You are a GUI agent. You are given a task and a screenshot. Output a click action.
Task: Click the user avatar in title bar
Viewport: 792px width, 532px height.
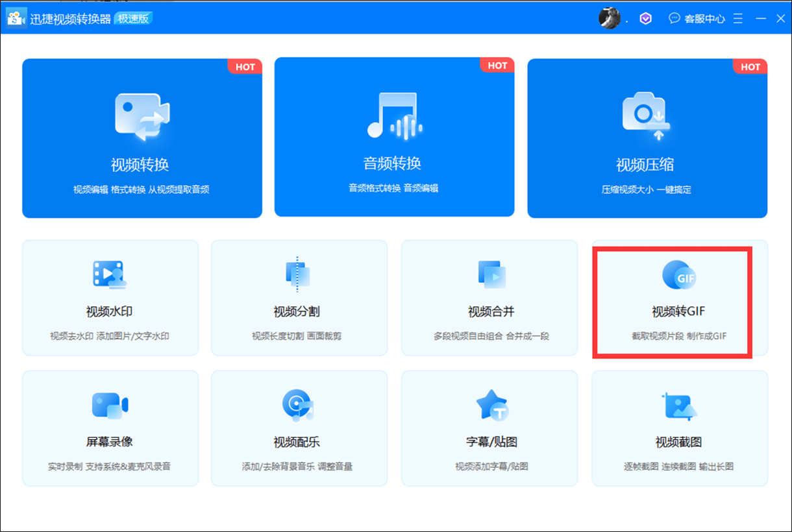click(x=609, y=18)
